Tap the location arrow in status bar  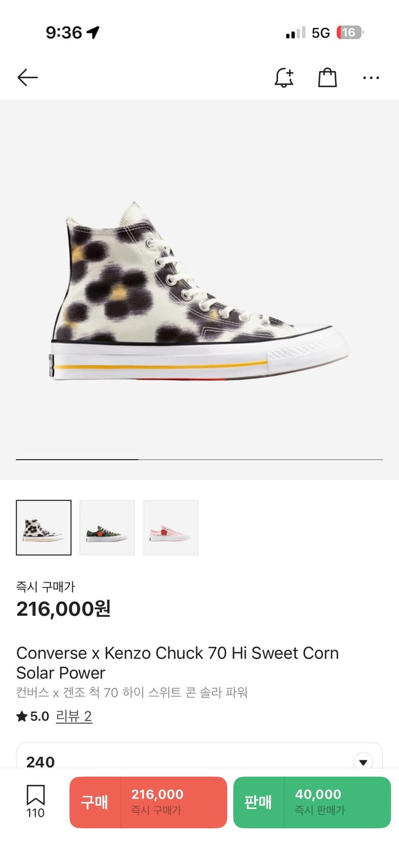(93, 32)
